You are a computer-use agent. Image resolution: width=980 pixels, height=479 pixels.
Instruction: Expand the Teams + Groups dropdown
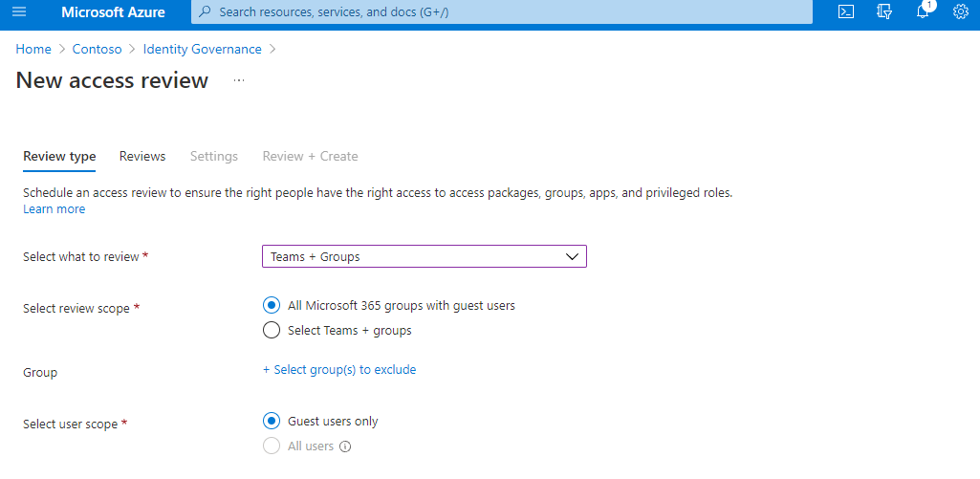point(424,256)
